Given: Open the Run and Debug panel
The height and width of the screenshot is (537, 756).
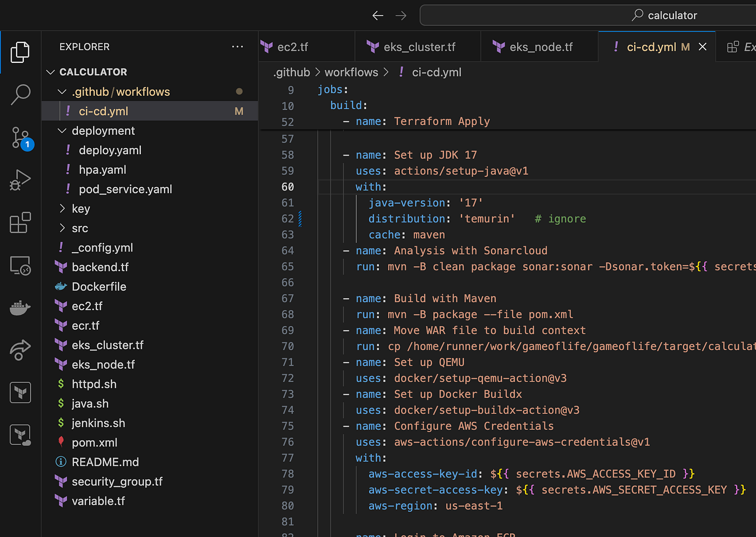Looking at the screenshot, I should pyautogui.click(x=21, y=180).
